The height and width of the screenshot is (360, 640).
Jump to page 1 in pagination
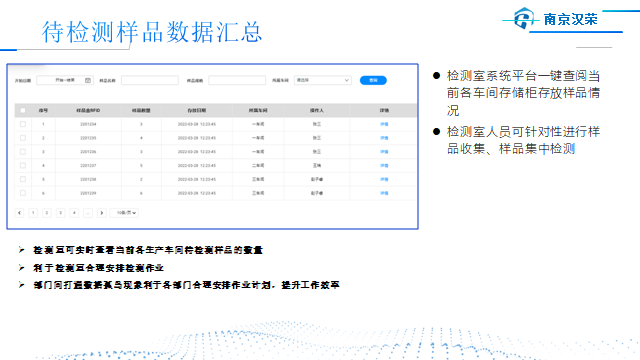tap(33, 213)
